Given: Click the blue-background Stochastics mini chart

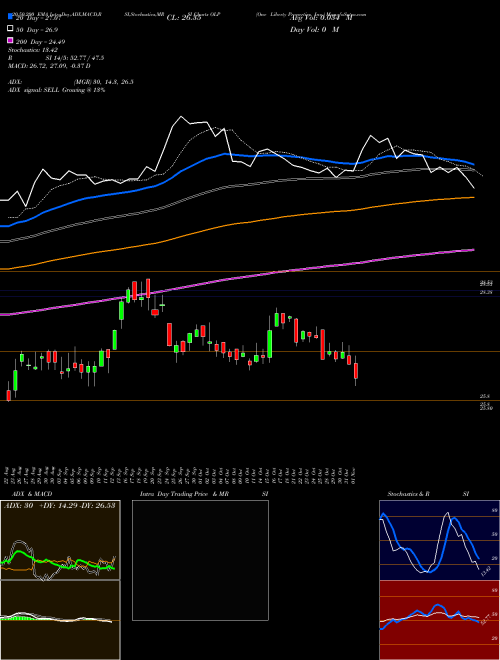Looking at the screenshot, I should [x=439, y=540].
